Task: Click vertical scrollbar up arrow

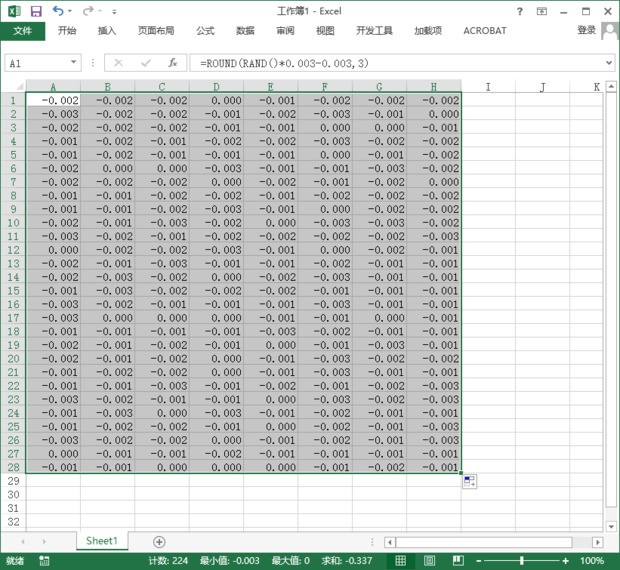Action: pyautogui.click(x=611, y=86)
